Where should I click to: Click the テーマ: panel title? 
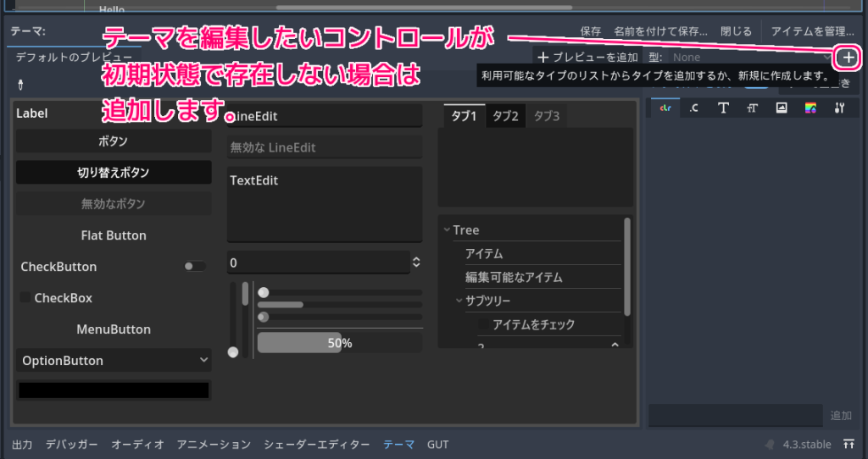coord(28,31)
